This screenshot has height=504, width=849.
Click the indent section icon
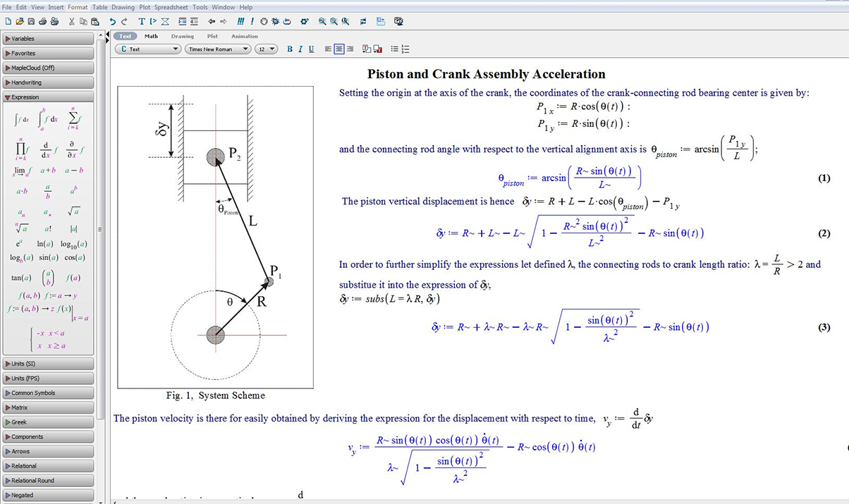[183, 22]
